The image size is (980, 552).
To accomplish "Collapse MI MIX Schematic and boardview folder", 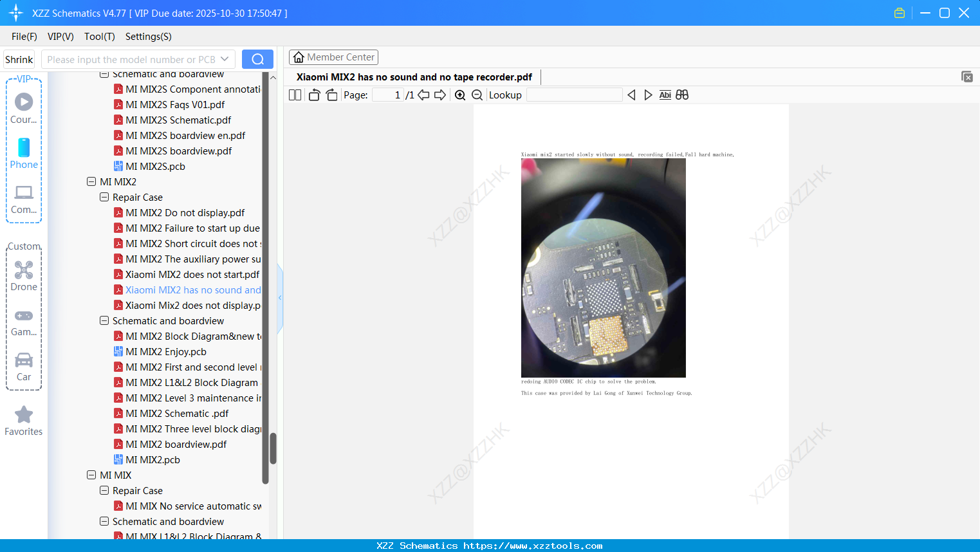I will click(x=104, y=522).
